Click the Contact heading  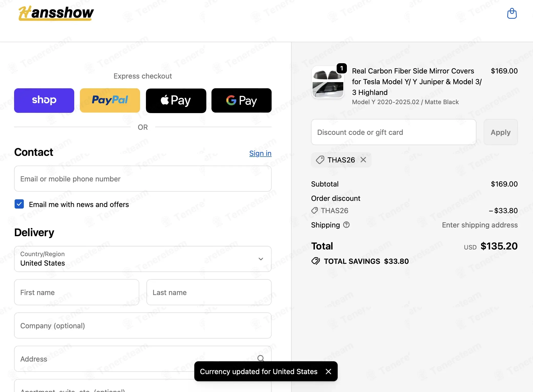click(34, 152)
